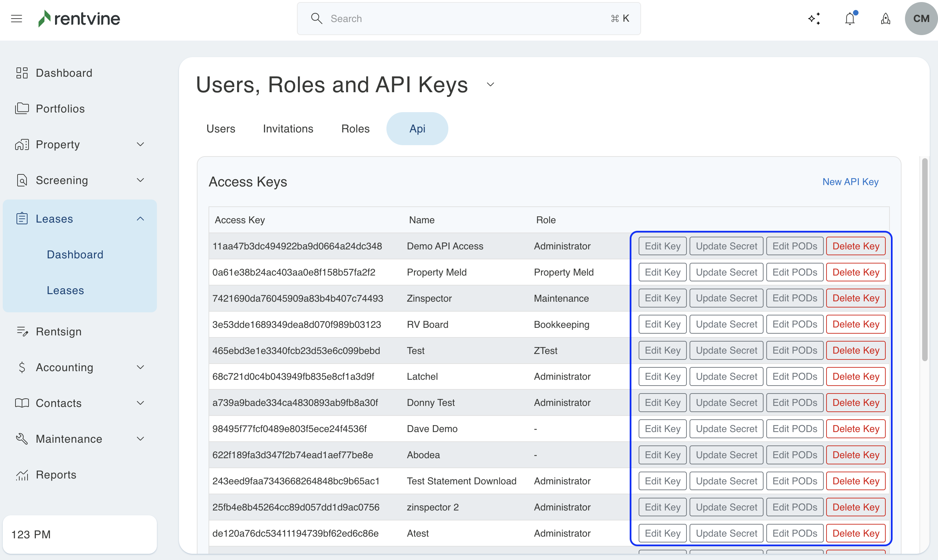938x560 pixels.
Task: Click the New API Key link
Action: 850,182
